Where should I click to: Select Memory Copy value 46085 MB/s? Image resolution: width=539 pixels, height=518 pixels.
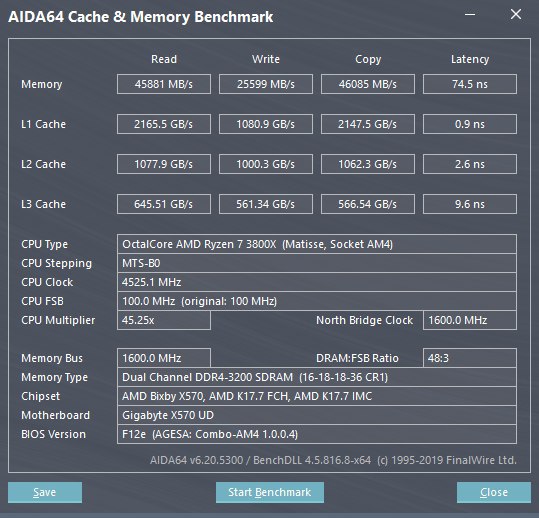[368, 84]
